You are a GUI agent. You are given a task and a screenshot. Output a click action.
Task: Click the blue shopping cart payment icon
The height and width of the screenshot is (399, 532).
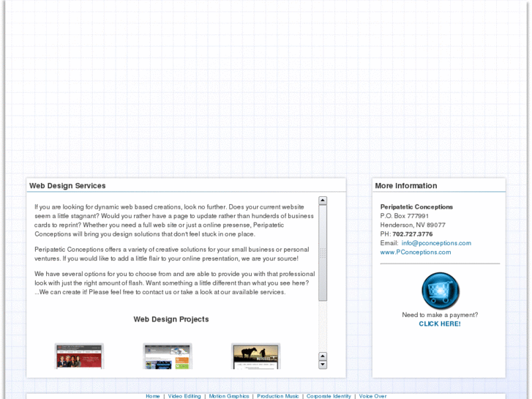tap(440, 291)
